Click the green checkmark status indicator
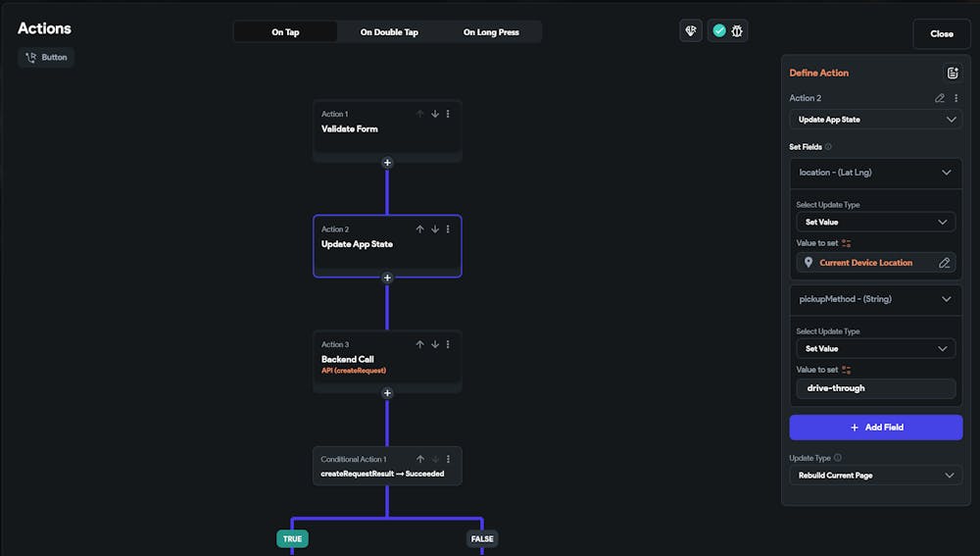Image resolution: width=980 pixels, height=556 pixels. click(x=719, y=31)
